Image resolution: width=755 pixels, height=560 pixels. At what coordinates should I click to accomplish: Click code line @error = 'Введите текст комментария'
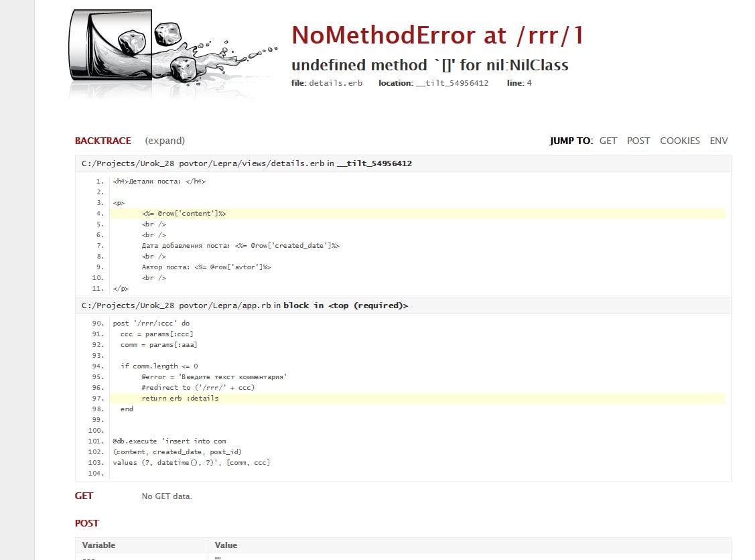tap(214, 376)
